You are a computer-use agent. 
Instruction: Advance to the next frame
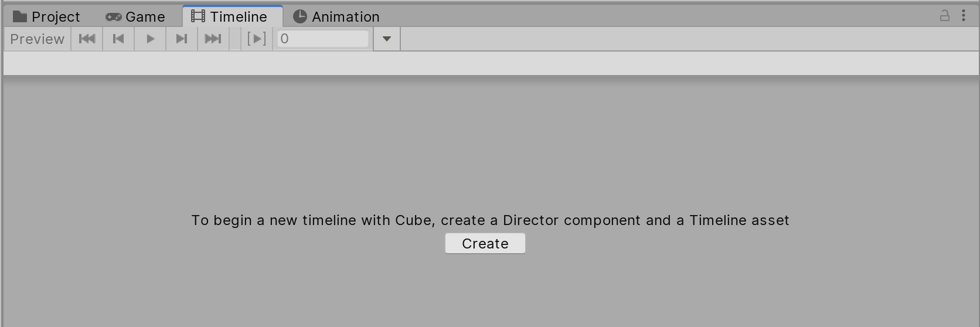[x=182, y=39]
